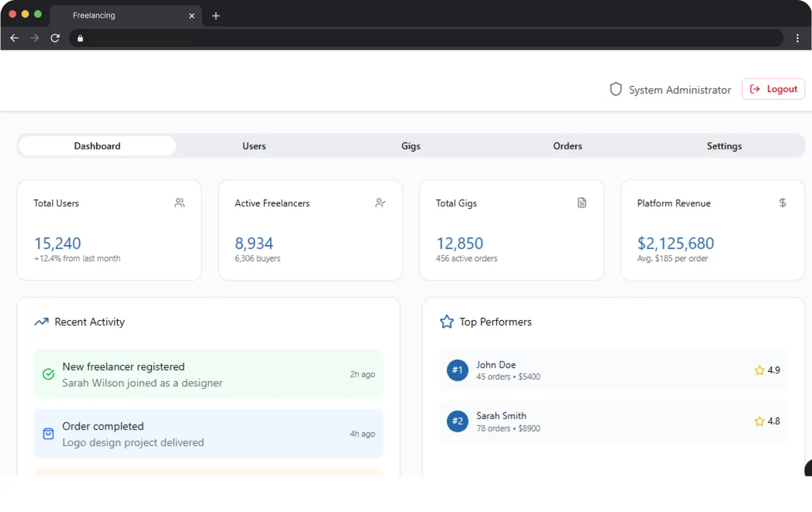This screenshot has width=812, height=512.
Task: Click the 4.8 rating value
Action: (774, 422)
